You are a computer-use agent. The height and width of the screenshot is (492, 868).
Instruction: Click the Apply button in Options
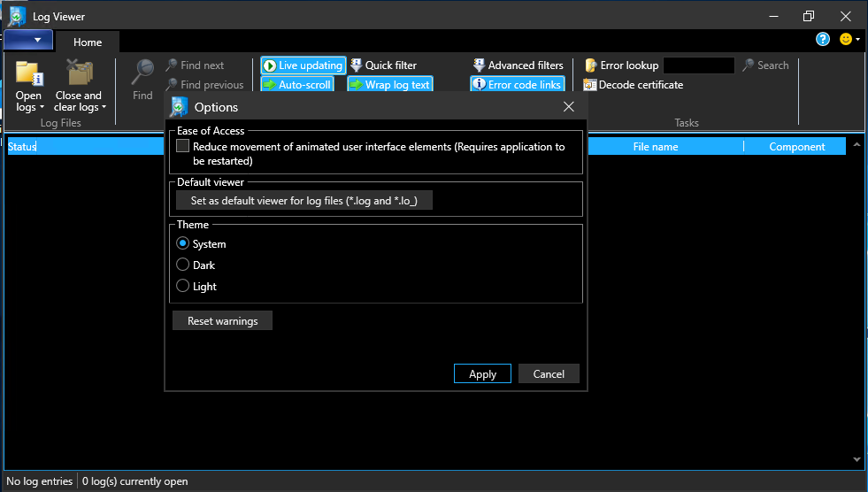482,373
